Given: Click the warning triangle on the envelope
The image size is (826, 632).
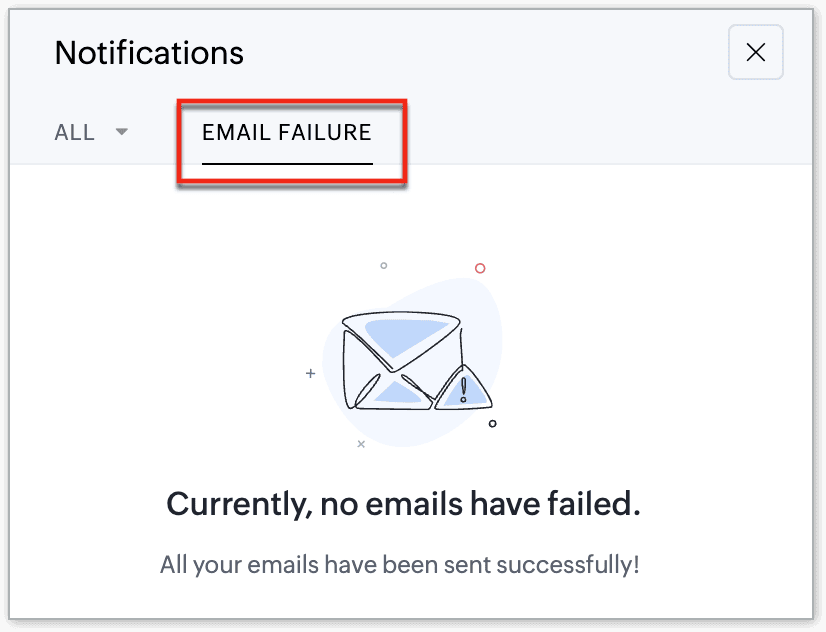Looking at the screenshot, I should point(464,388).
